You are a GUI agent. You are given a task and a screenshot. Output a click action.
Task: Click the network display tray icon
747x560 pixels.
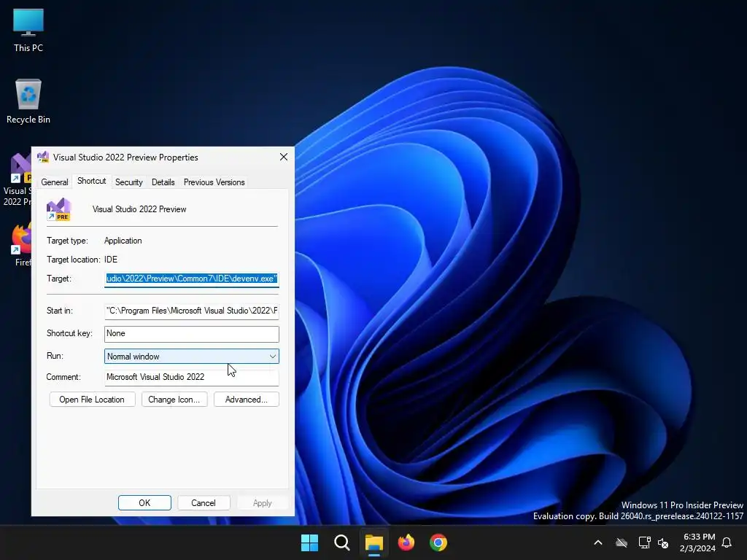(644, 542)
